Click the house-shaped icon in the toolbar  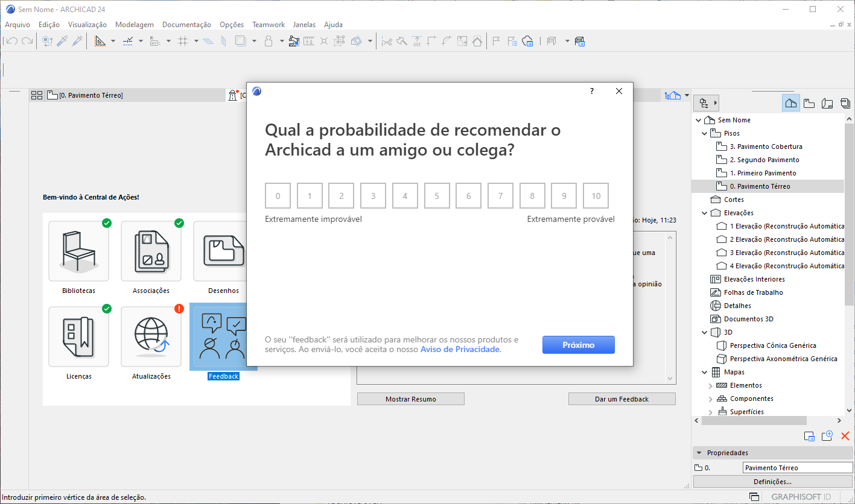point(477,41)
